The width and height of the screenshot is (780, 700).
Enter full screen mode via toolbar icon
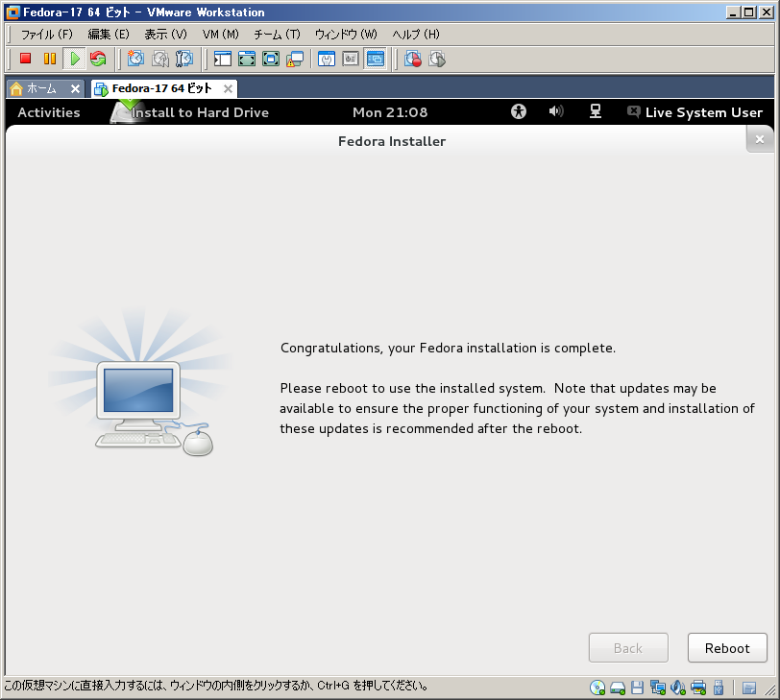(247, 59)
